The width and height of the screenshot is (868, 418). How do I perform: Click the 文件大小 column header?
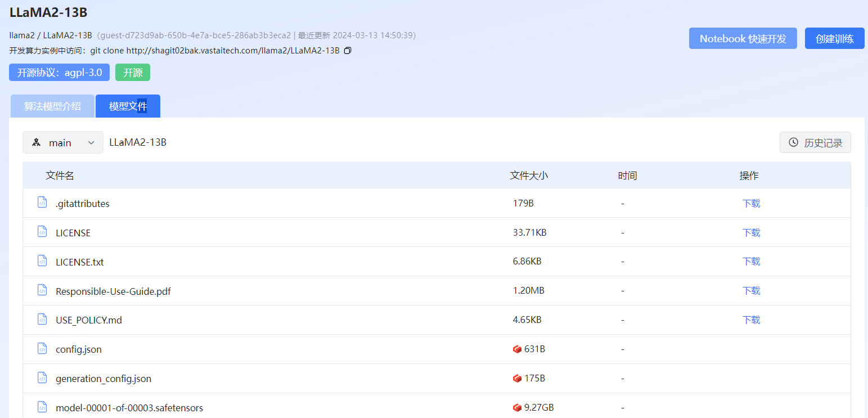click(529, 176)
